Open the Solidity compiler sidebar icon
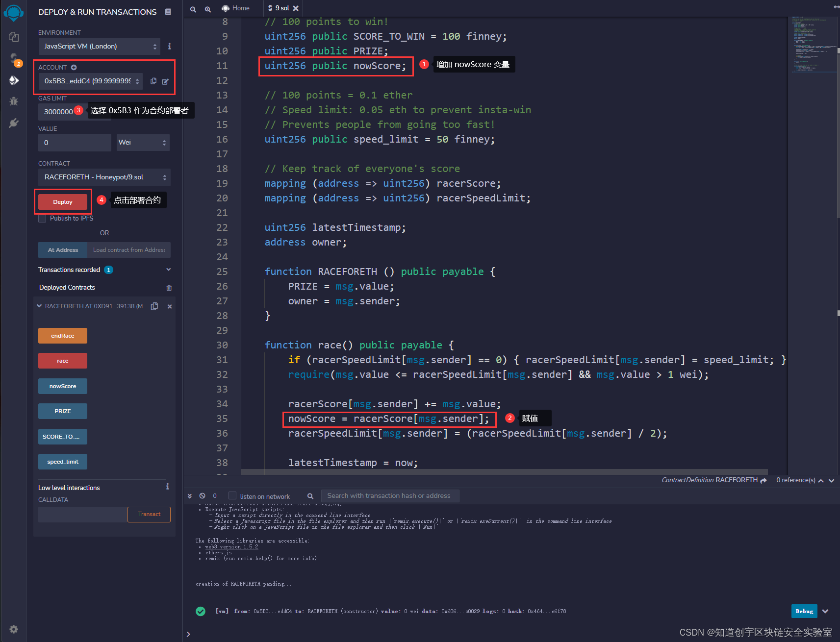840x642 pixels. [14, 59]
